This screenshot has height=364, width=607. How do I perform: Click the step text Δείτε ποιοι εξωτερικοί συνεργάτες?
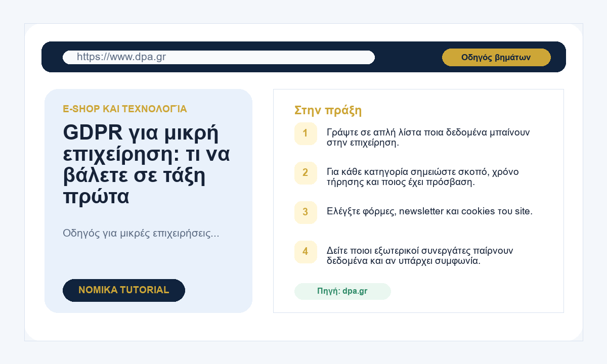coord(420,256)
